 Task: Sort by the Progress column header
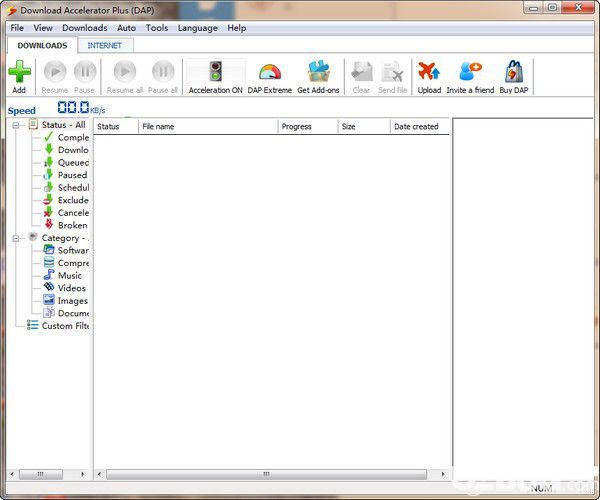(x=308, y=127)
